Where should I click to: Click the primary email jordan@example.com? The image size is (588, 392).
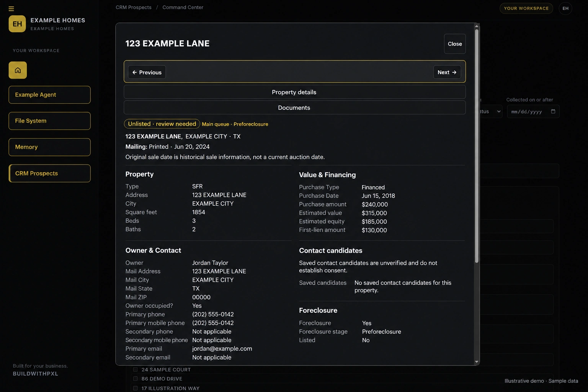pos(222,348)
